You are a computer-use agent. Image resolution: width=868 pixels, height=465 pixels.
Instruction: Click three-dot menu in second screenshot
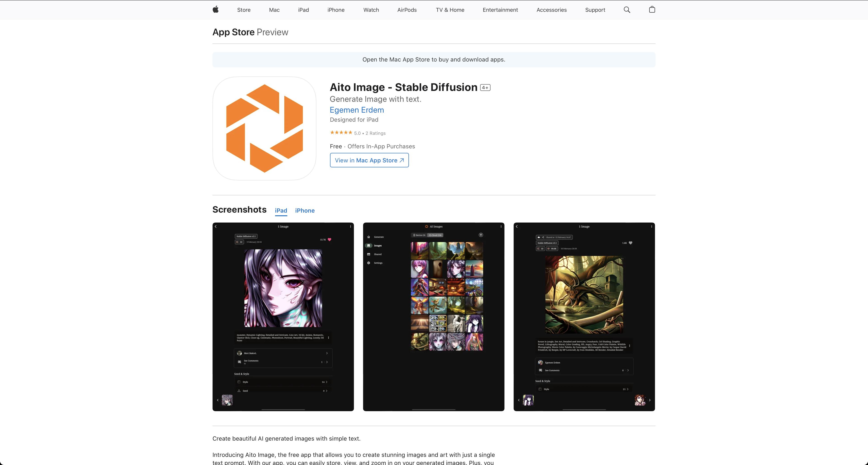click(501, 227)
